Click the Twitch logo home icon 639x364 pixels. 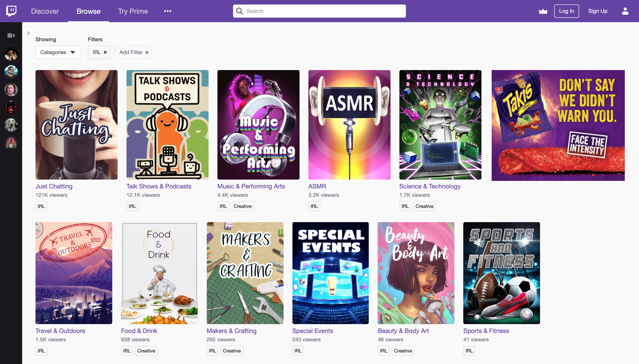click(x=11, y=11)
